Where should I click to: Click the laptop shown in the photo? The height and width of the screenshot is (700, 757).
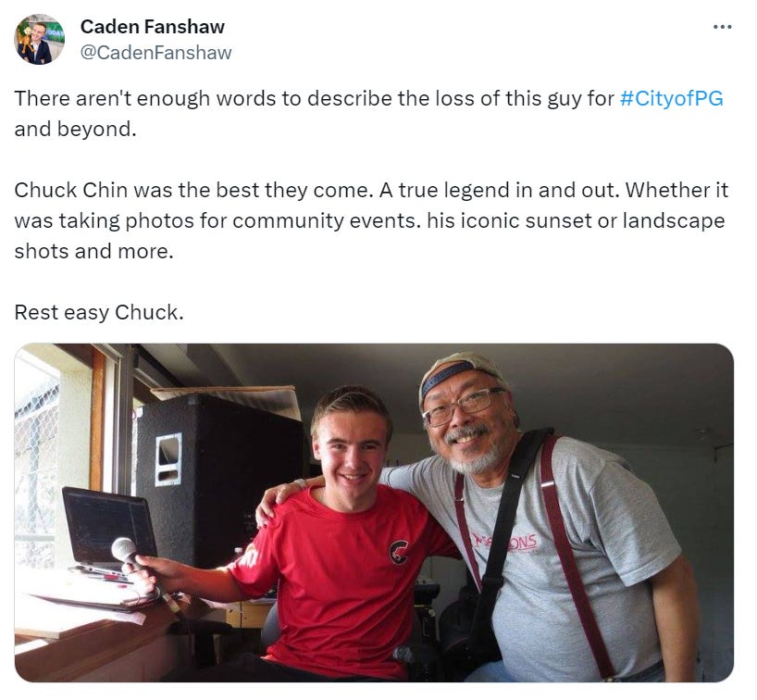(109, 531)
